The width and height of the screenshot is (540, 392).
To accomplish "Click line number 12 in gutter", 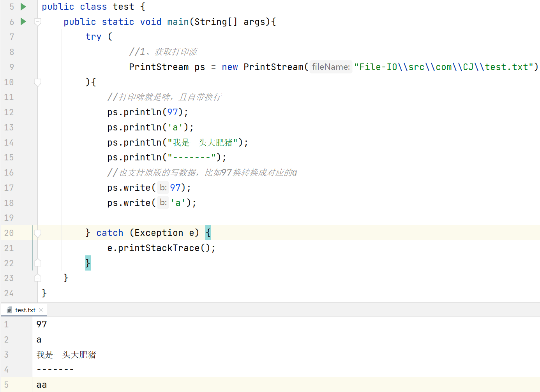I will [9, 112].
